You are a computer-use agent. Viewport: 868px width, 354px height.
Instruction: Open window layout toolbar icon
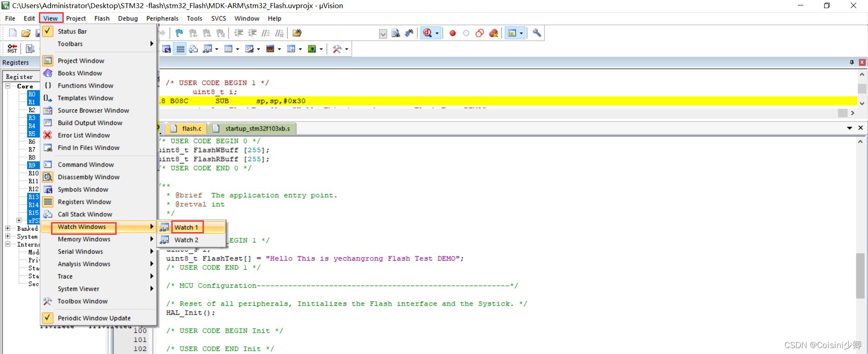(512, 33)
